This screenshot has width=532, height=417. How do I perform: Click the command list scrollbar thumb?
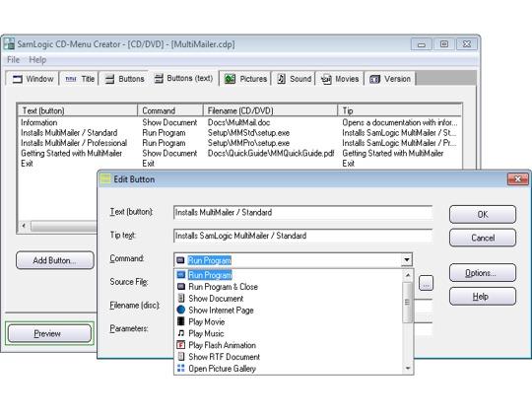point(407,303)
